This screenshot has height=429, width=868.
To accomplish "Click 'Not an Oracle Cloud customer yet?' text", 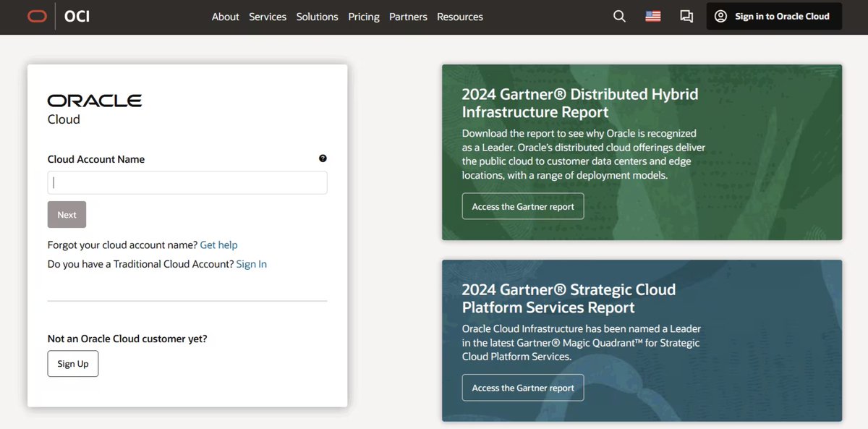I will tap(127, 339).
